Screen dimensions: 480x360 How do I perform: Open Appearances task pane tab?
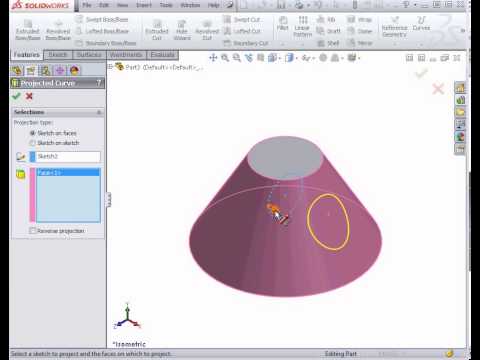tap(460, 137)
